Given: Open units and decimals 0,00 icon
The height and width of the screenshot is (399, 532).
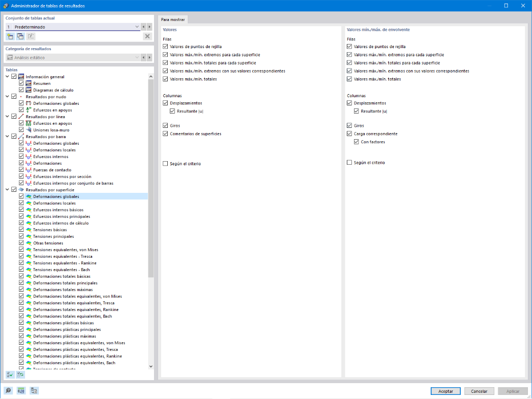Looking at the screenshot, I should 21,391.
